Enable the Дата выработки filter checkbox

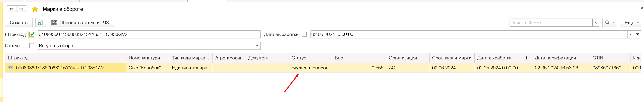click(x=304, y=34)
